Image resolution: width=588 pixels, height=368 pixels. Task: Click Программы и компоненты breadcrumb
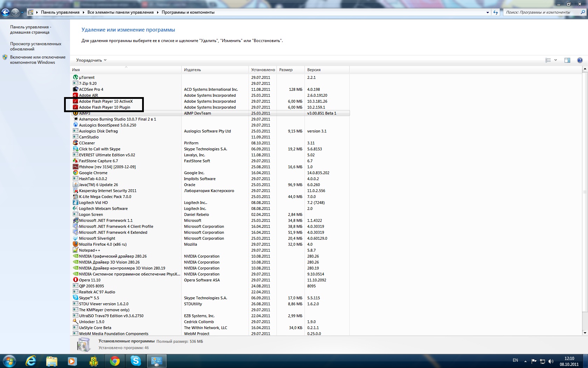[x=188, y=12]
